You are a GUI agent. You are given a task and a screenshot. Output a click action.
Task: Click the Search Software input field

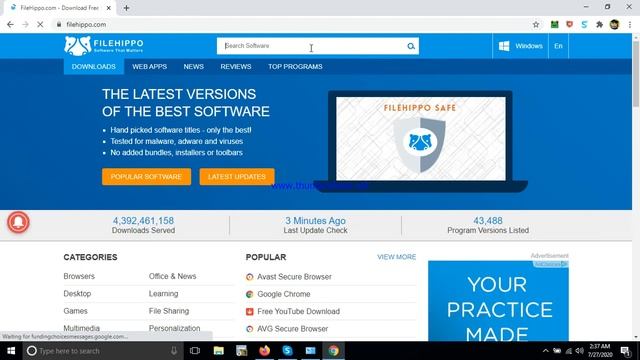311,46
